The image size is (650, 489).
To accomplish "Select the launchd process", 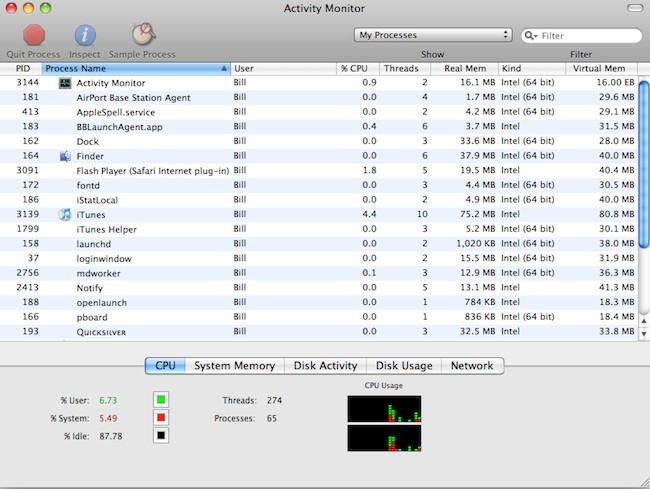I will pos(318,244).
